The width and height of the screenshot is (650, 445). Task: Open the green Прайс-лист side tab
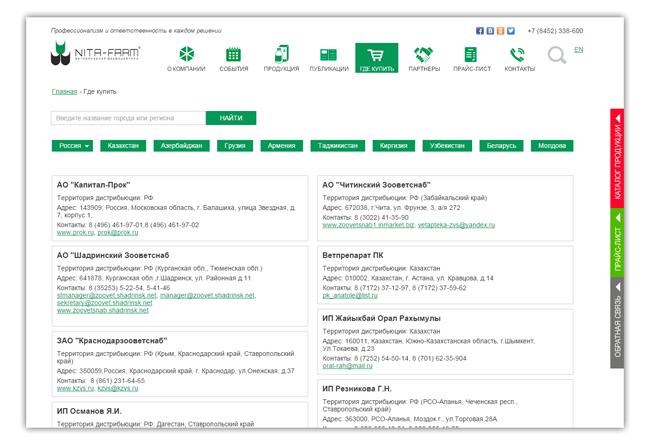click(617, 243)
